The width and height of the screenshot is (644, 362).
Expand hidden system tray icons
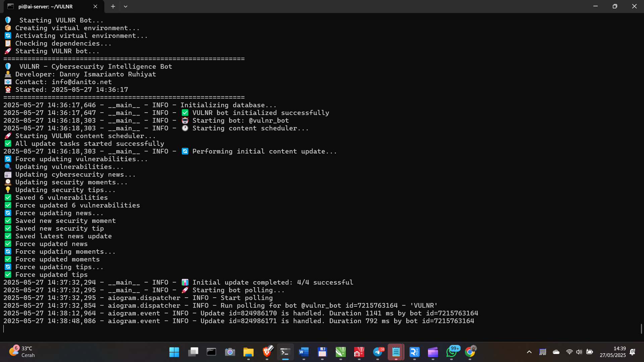coord(529,352)
